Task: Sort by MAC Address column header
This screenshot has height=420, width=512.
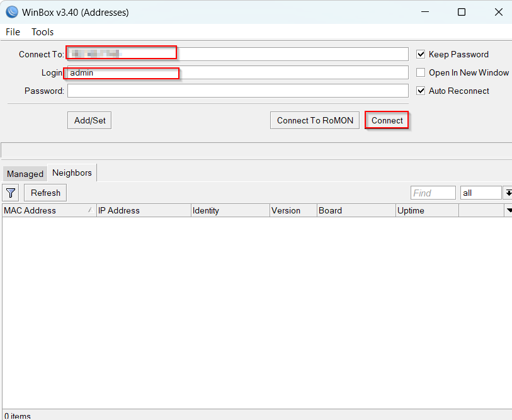Action: (49, 210)
